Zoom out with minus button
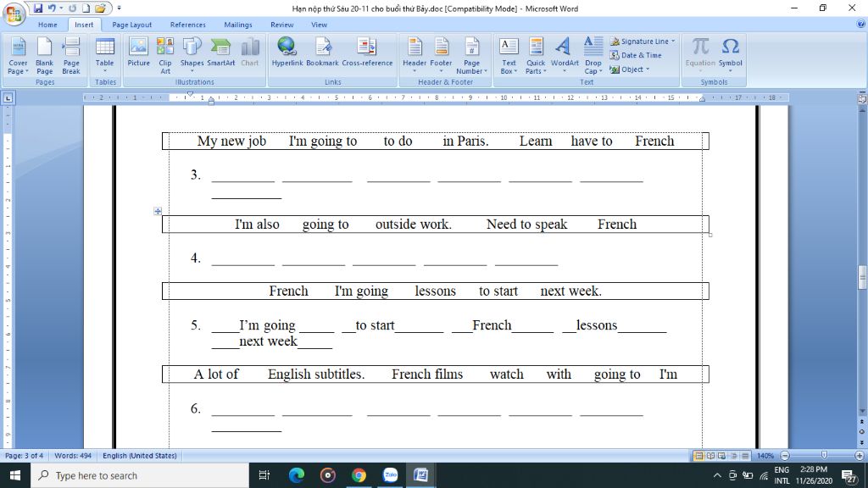This screenshot has height=488, width=868. tap(785, 456)
